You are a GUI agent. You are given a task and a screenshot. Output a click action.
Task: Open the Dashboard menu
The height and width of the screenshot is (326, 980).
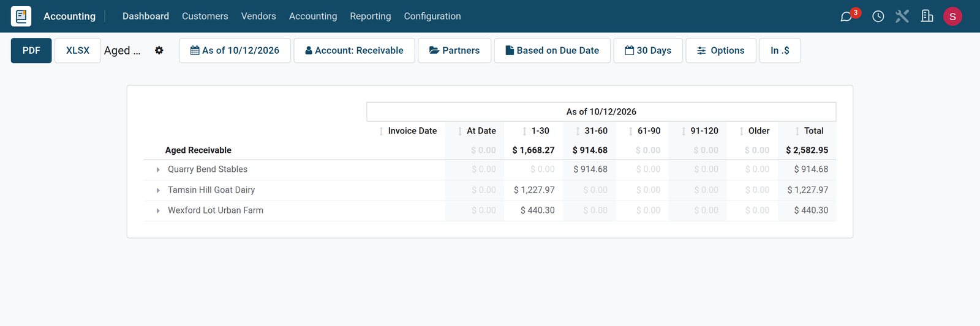tap(146, 16)
